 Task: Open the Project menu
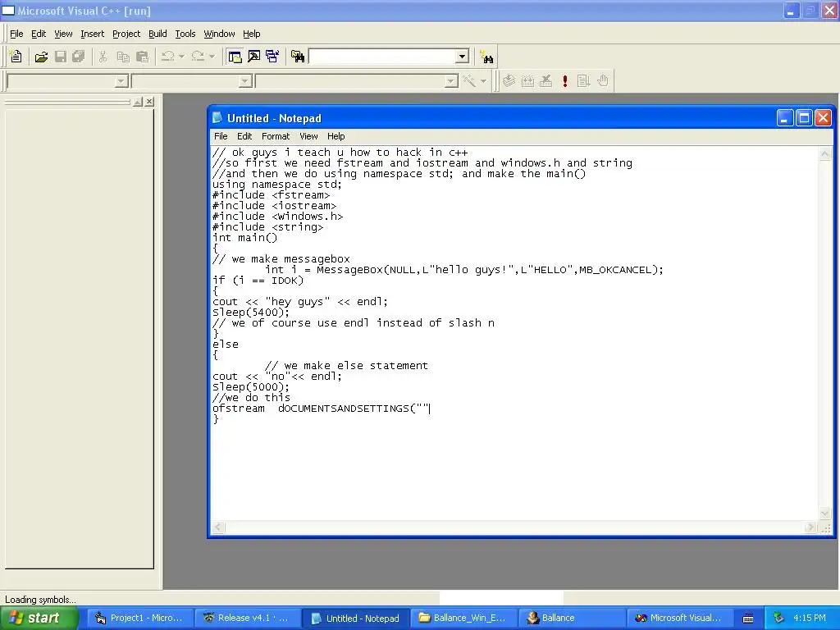(x=126, y=34)
